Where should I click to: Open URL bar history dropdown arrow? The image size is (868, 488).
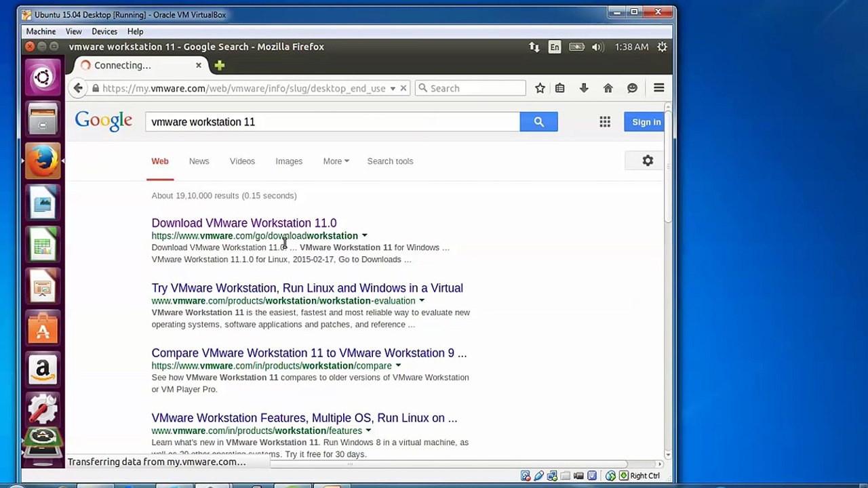point(392,88)
